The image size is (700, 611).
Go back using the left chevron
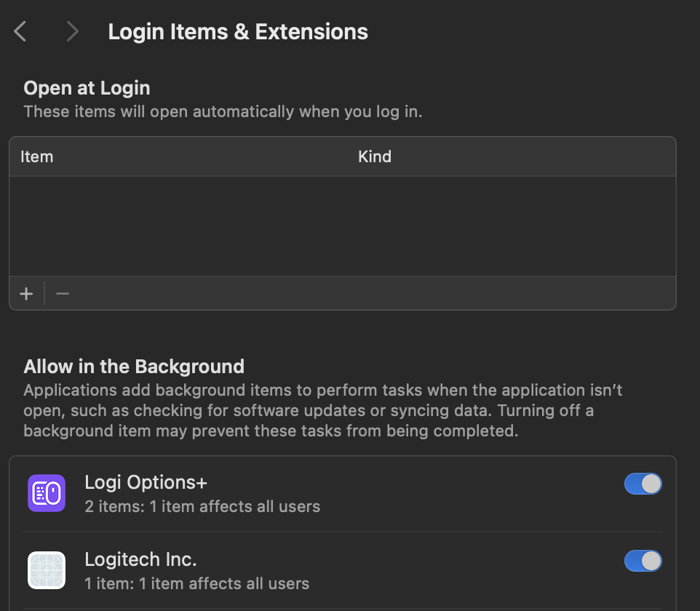pos(20,31)
